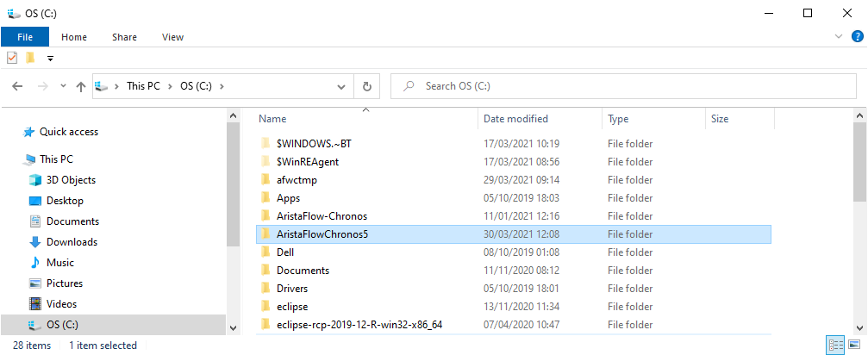The height and width of the screenshot is (355, 868).
Task: Open Recent locations dropdown arrow
Action: 63,86
